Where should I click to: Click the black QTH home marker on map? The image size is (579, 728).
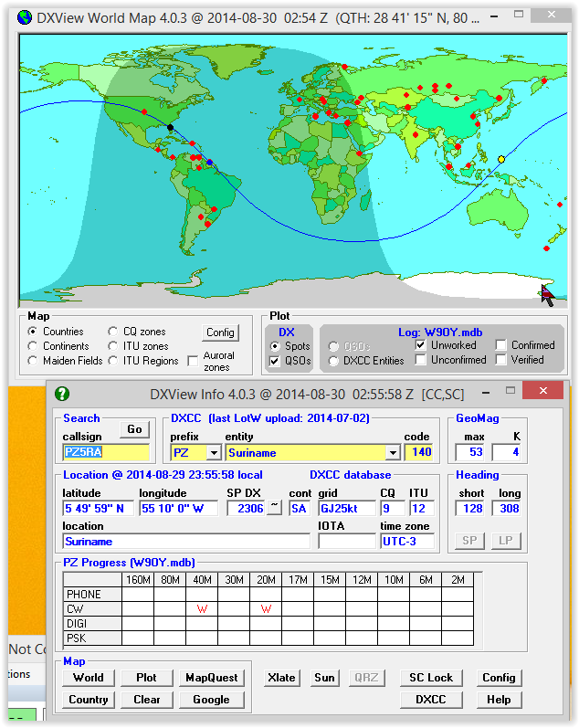[x=171, y=127]
